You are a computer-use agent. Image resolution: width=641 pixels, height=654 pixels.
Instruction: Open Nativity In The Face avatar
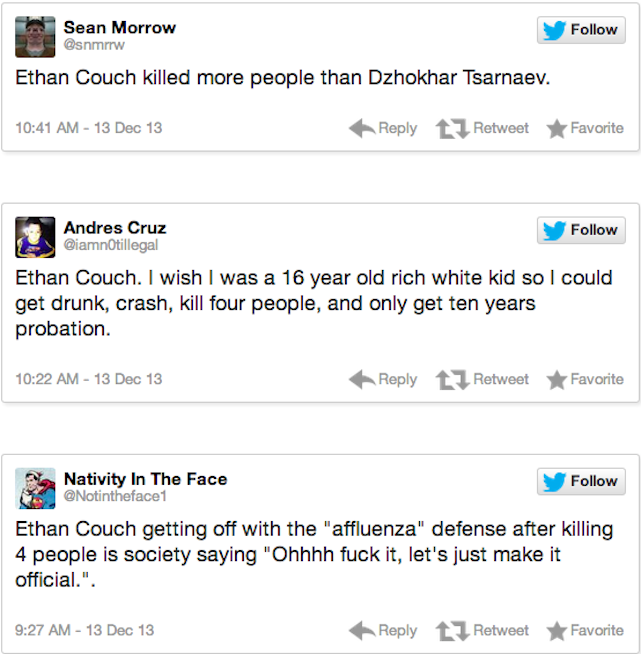pos(35,488)
